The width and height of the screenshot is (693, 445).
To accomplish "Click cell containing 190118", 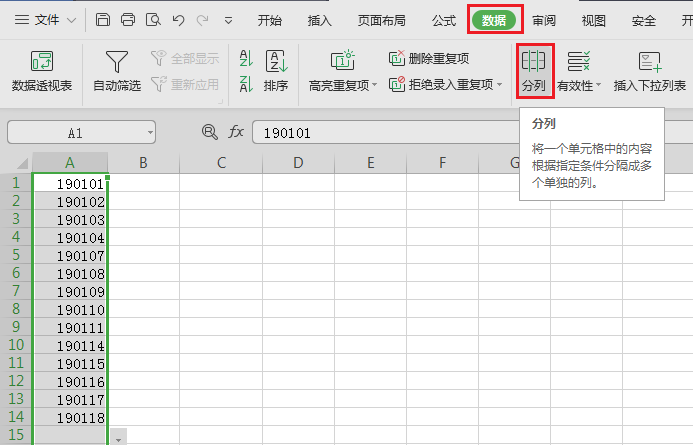I will pyautogui.click(x=70, y=417).
